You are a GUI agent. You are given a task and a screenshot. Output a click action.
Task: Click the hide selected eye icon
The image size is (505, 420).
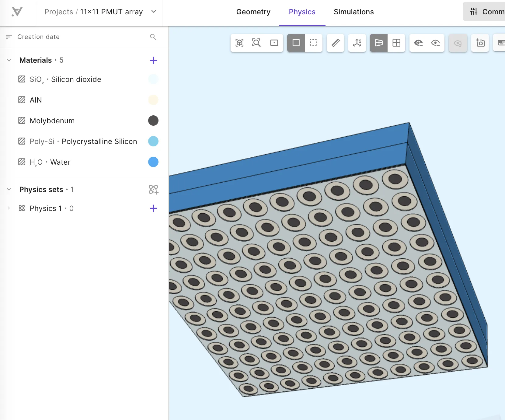pyautogui.click(x=418, y=43)
